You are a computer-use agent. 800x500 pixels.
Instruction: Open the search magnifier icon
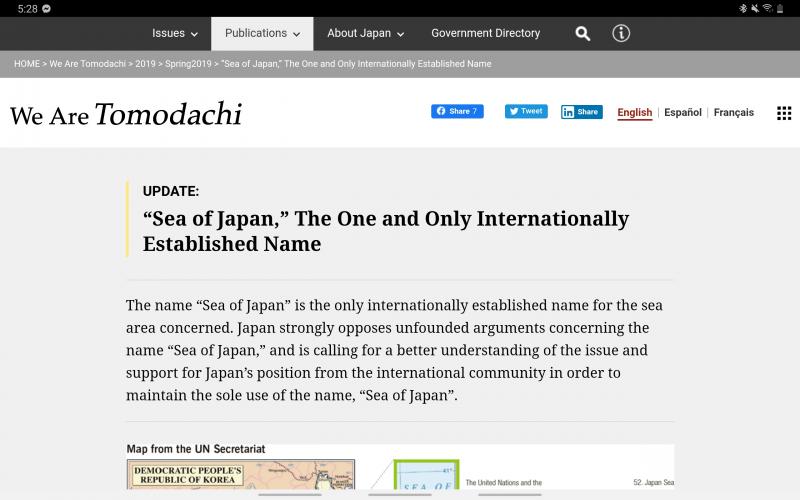point(583,33)
